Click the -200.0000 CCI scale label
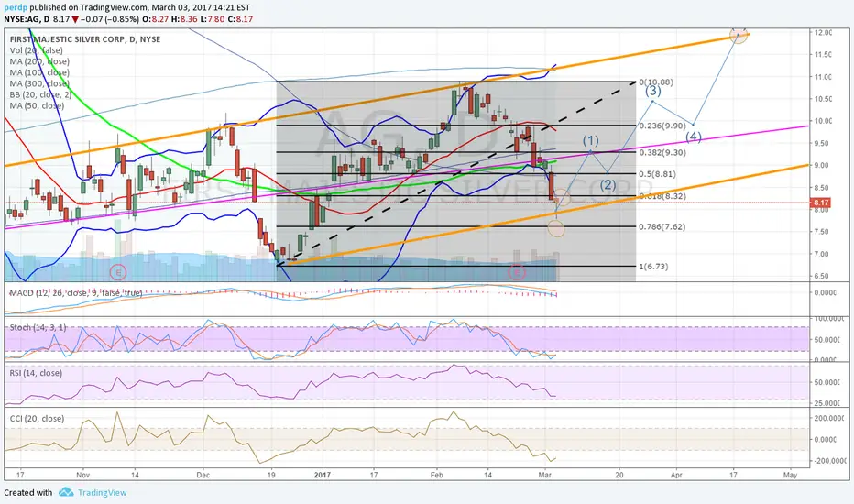This screenshot has height=504, width=854. (x=828, y=461)
